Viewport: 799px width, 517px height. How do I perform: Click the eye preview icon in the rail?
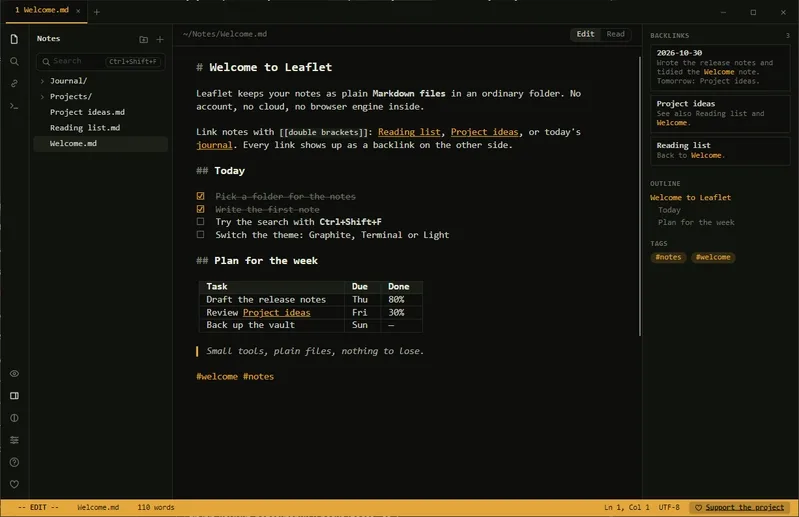tap(14, 373)
